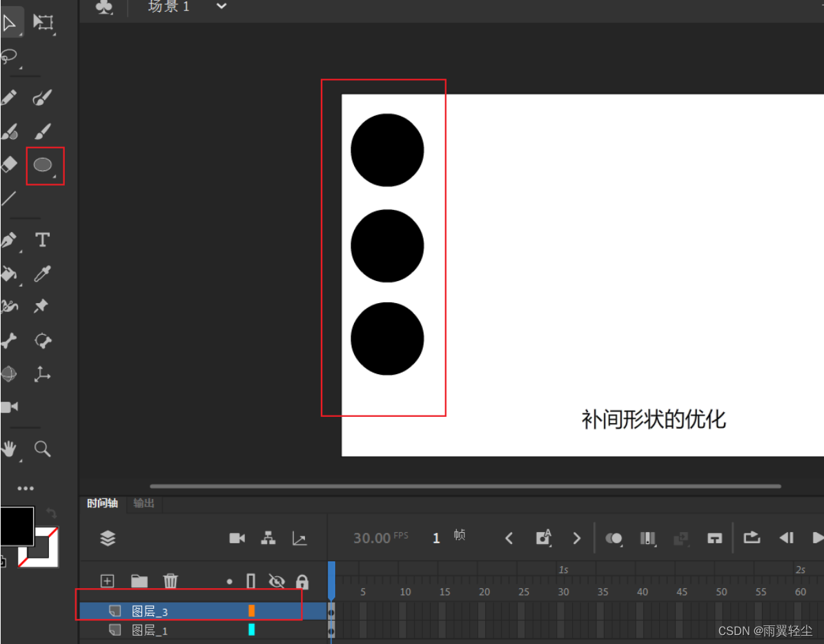The image size is (824, 644).
Task: Switch to the 时间轴 timeline tab
Action: tap(102, 503)
